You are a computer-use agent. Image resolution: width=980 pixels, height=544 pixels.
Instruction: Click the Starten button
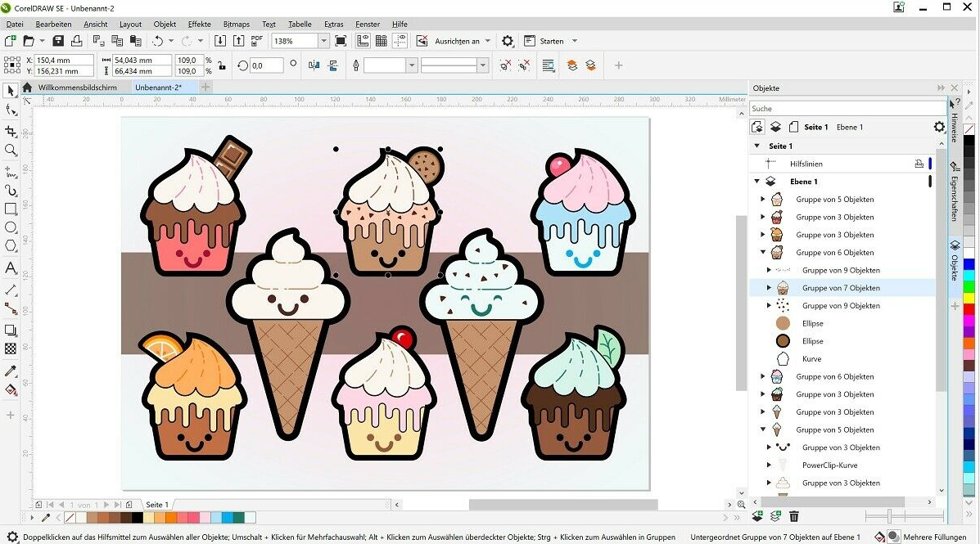(x=551, y=41)
